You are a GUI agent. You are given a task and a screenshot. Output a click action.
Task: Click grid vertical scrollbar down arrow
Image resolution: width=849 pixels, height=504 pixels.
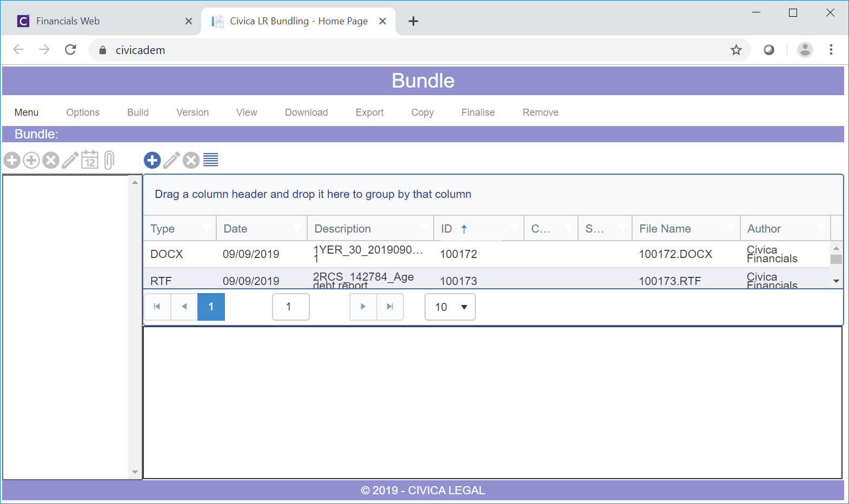point(837,281)
